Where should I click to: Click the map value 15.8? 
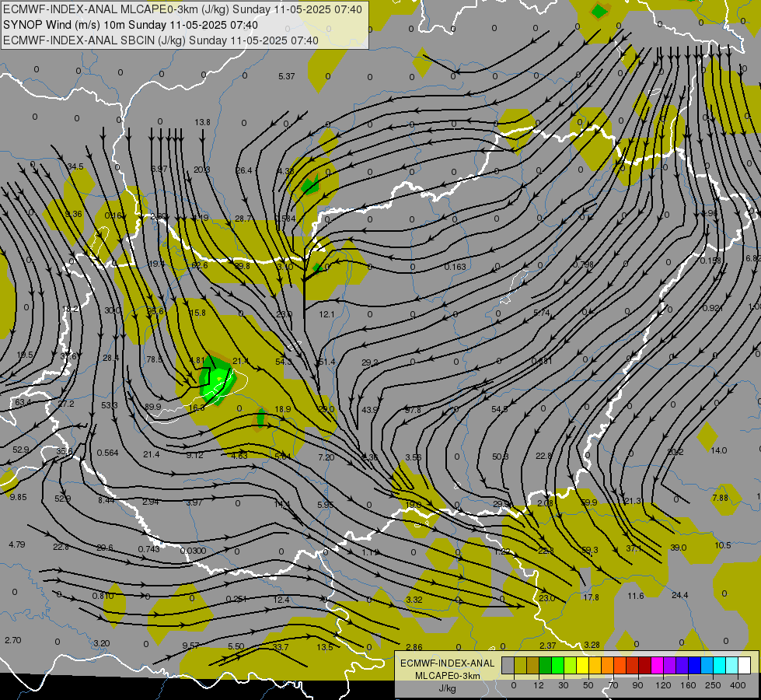point(197,313)
